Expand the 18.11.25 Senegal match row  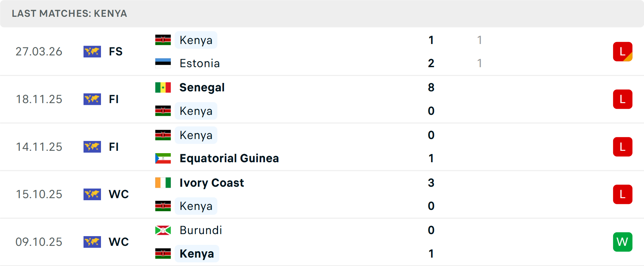(322, 99)
